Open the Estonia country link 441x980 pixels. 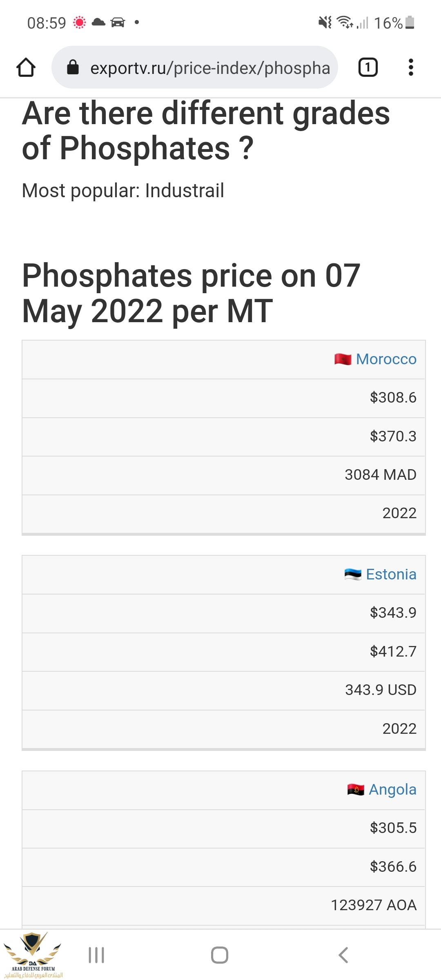391,575
